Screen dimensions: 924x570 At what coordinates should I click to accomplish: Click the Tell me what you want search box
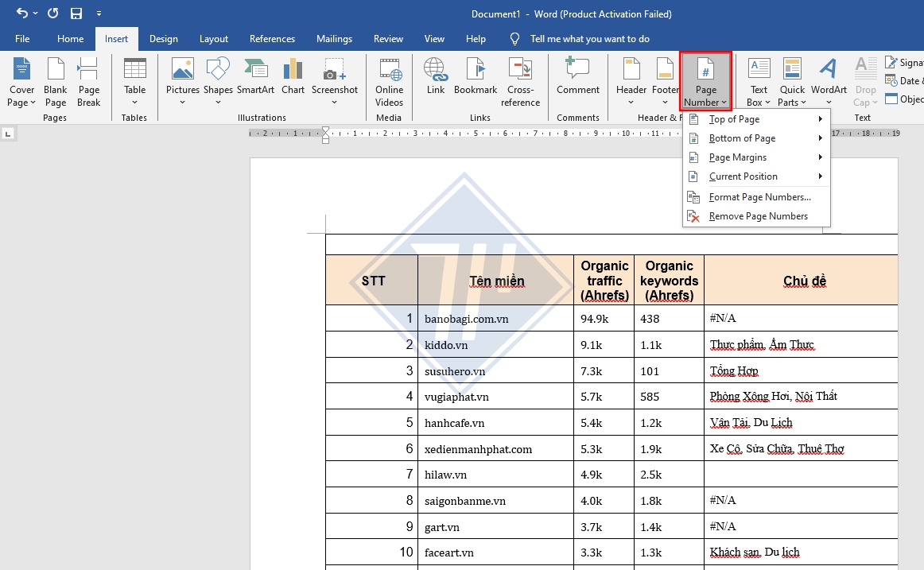point(589,39)
